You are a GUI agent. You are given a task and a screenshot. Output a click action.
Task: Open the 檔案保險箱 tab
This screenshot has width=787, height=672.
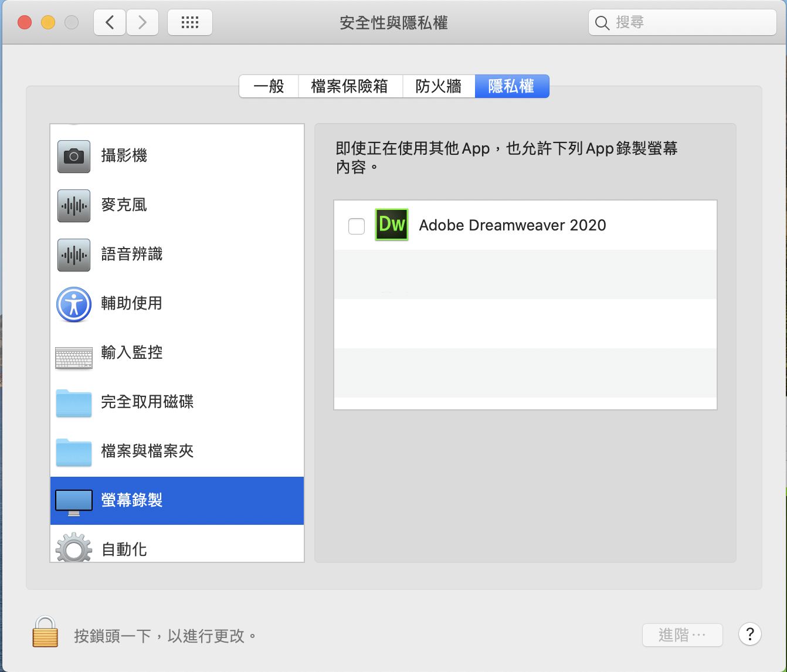pyautogui.click(x=350, y=86)
